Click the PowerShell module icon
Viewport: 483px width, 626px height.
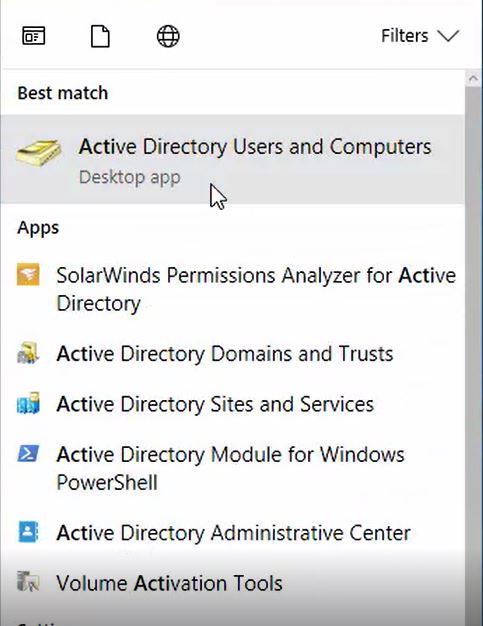[x=28, y=454]
